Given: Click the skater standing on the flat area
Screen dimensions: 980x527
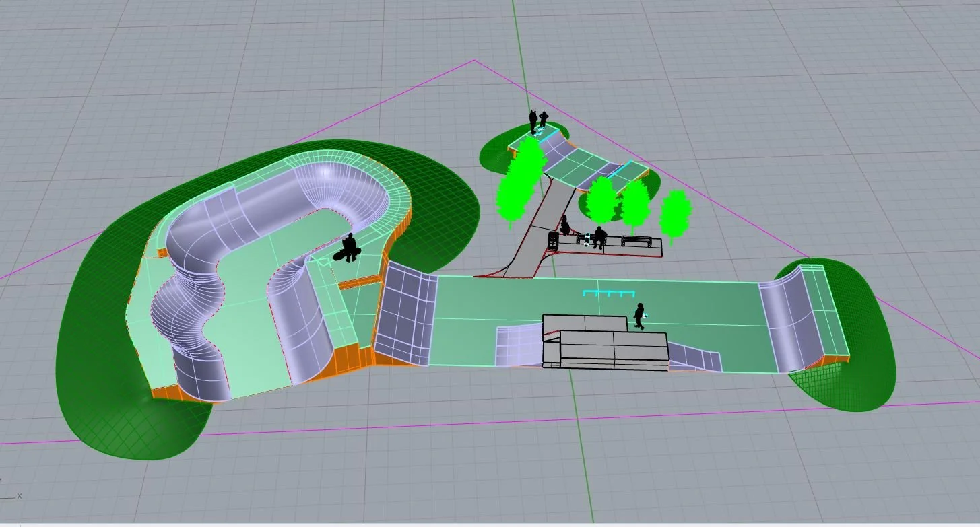Looking at the screenshot, I should pyautogui.click(x=640, y=316).
